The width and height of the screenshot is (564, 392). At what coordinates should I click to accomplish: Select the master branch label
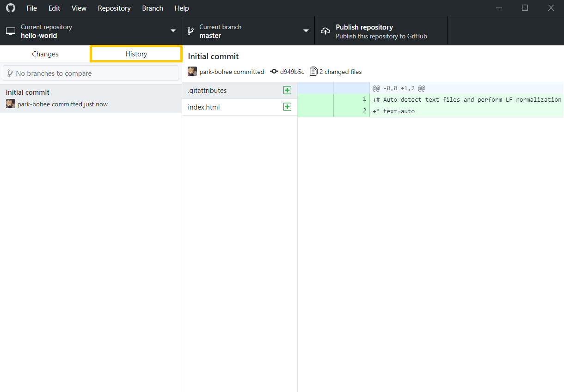[210, 36]
